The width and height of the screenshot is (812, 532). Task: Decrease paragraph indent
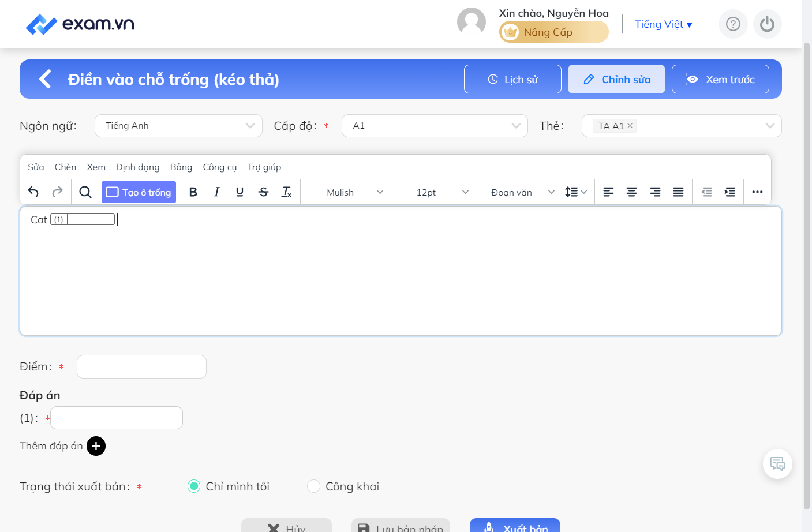coord(706,192)
